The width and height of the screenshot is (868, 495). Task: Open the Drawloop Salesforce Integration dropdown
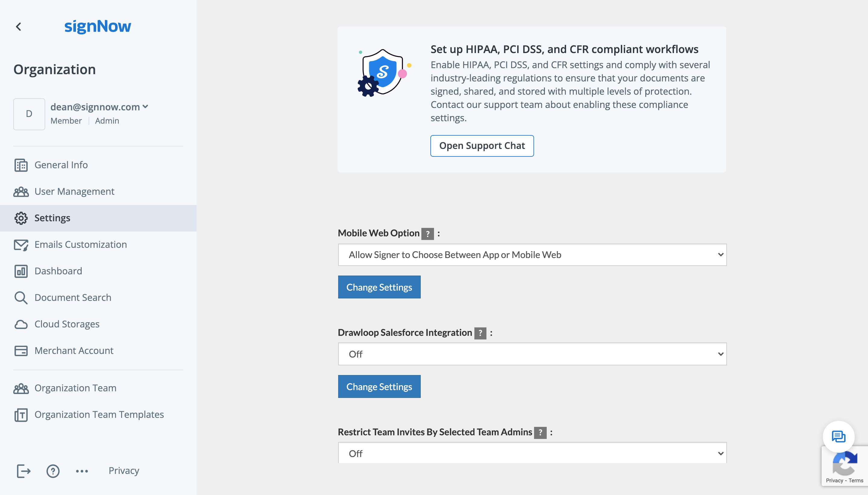532,354
